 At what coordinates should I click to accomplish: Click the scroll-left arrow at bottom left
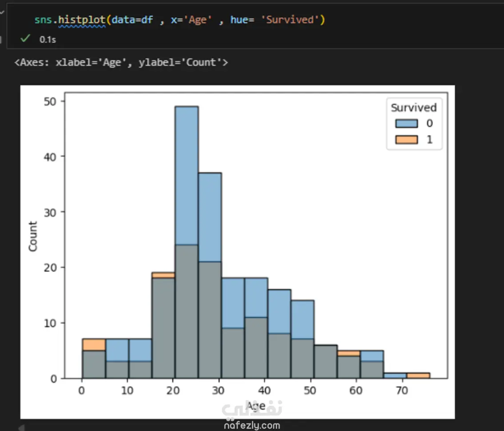(20, 427)
